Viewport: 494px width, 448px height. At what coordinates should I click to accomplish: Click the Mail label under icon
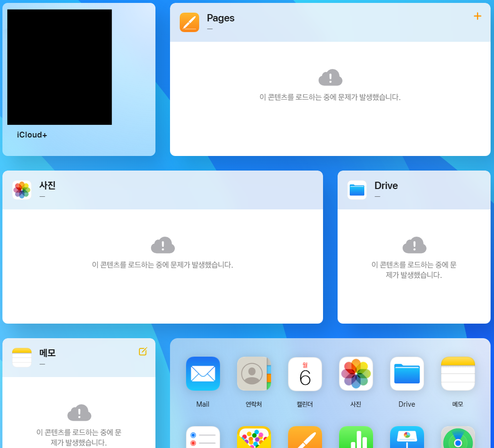tap(203, 404)
